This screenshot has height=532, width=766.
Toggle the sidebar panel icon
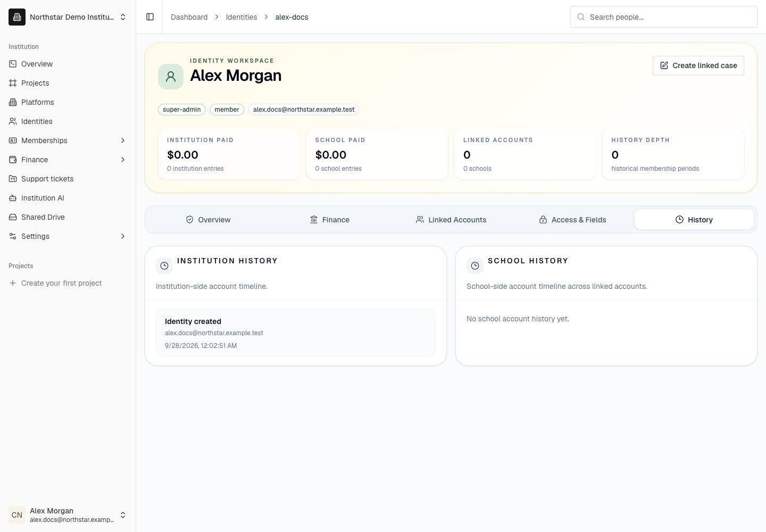click(x=150, y=17)
